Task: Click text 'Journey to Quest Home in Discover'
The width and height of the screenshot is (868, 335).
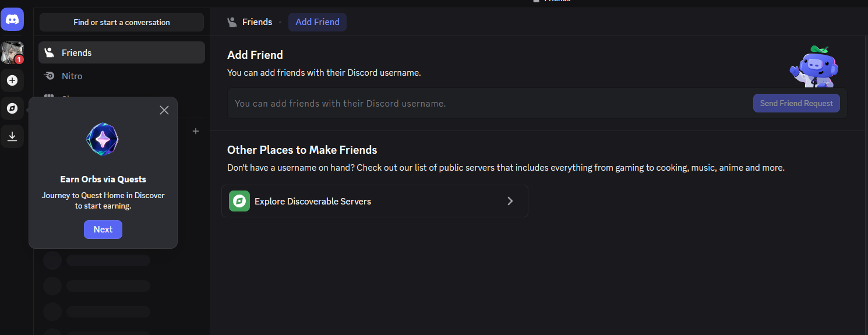Action: tap(103, 195)
